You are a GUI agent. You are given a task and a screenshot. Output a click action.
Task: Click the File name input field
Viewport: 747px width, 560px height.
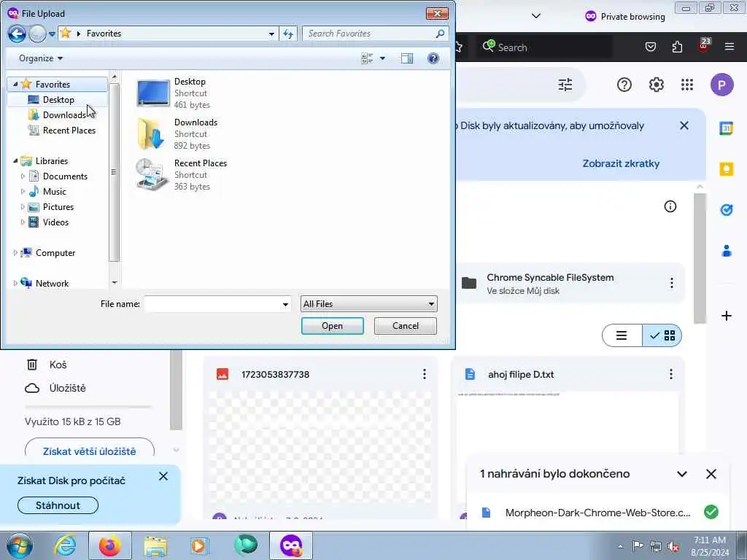click(x=212, y=304)
